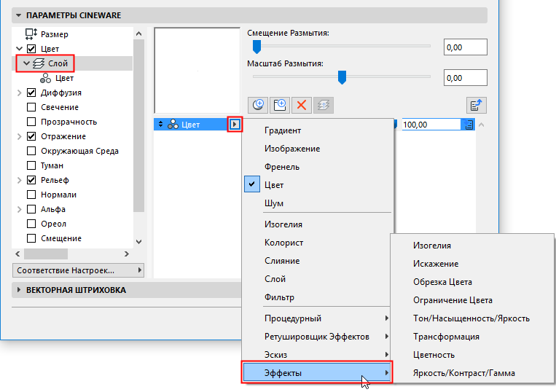Enable the Нормали checkbox
Screen dimensions: 556x392
[x=31, y=195]
